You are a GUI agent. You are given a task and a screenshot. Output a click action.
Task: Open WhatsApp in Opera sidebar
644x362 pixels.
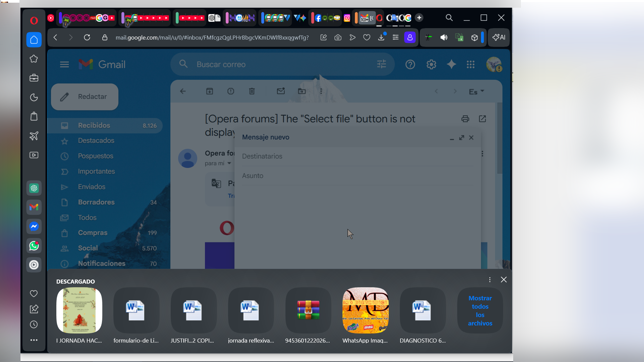[x=34, y=246]
